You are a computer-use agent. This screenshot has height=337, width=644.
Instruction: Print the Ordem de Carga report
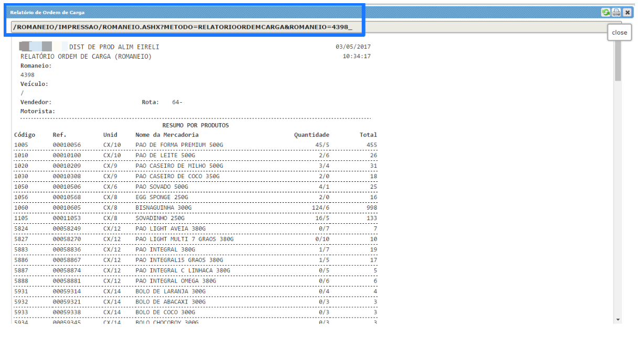[616, 12]
